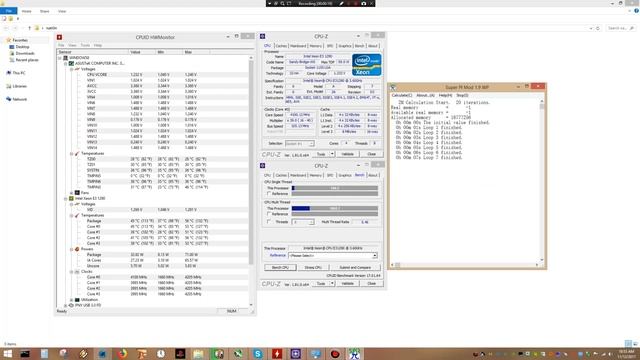The width and height of the screenshot is (640, 360).
Task: Open Firefox from the taskbar
Action: [x=122, y=353]
